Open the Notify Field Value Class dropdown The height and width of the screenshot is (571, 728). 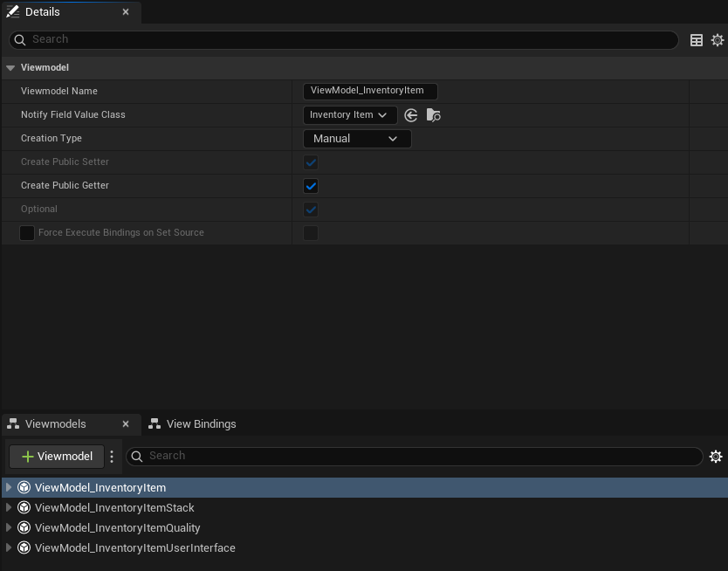click(349, 114)
